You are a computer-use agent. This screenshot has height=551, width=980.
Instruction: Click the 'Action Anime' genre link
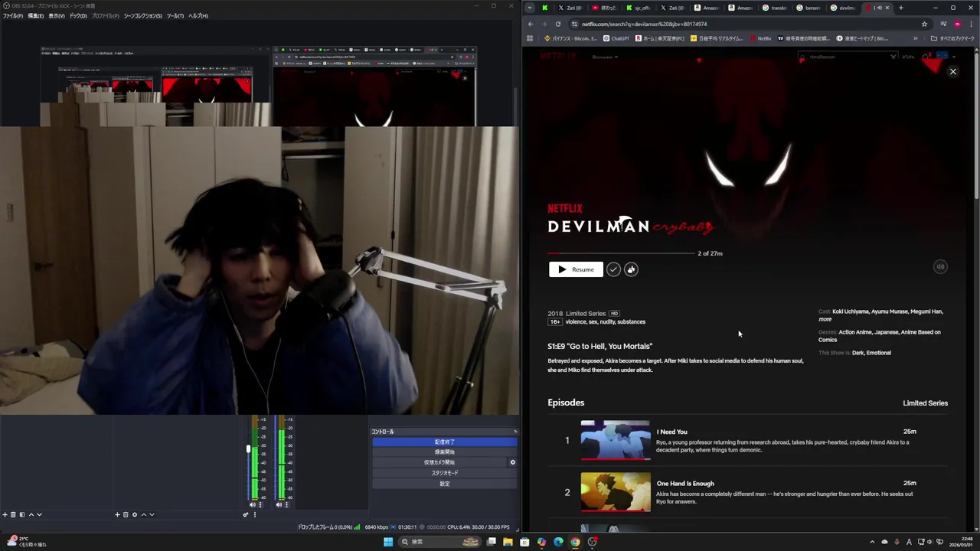click(x=854, y=332)
